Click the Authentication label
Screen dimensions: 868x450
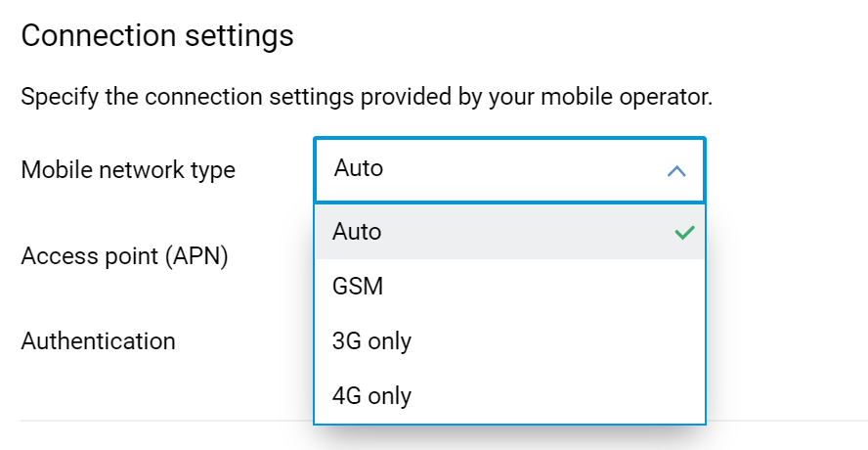(98, 341)
